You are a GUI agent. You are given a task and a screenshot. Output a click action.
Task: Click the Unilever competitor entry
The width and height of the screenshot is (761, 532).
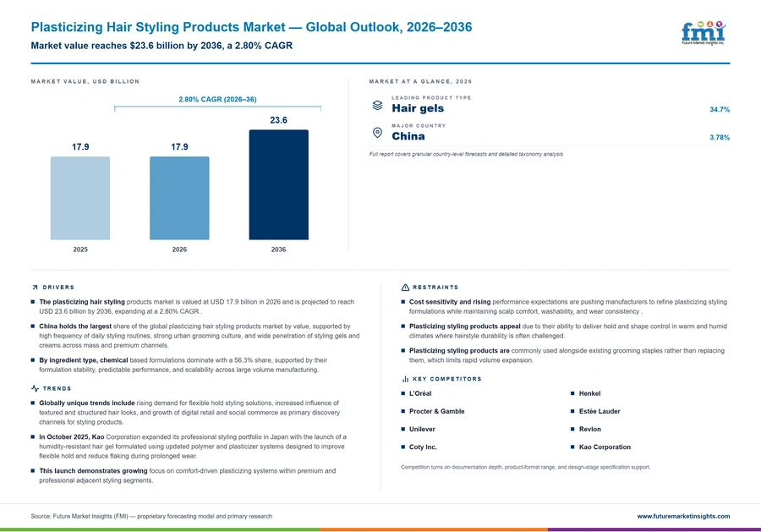[x=422, y=429]
